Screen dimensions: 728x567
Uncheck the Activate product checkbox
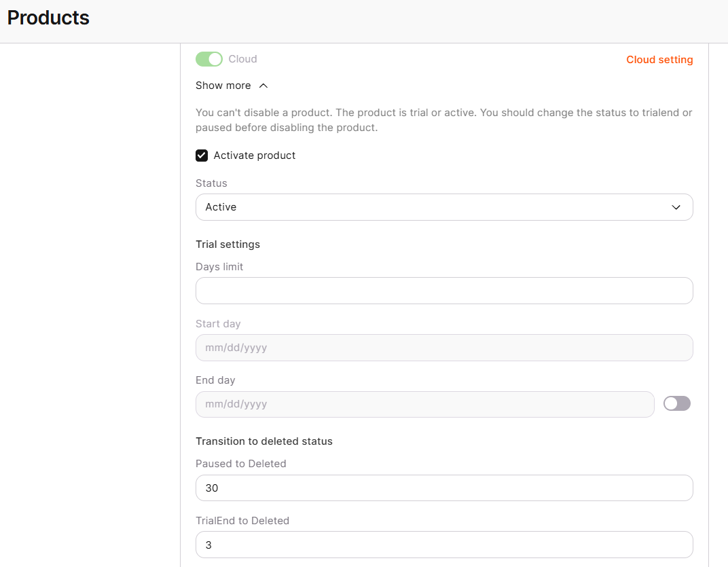point(202,156)
